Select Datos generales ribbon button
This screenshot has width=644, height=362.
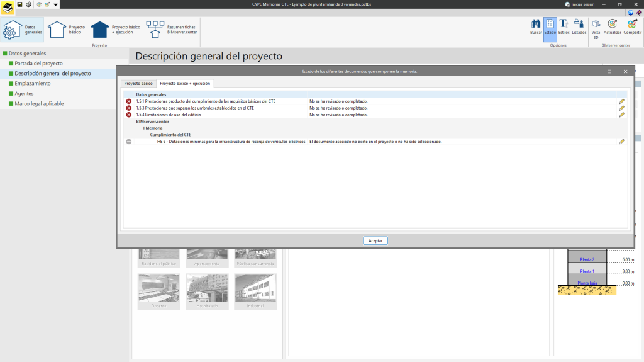[22, 30]
